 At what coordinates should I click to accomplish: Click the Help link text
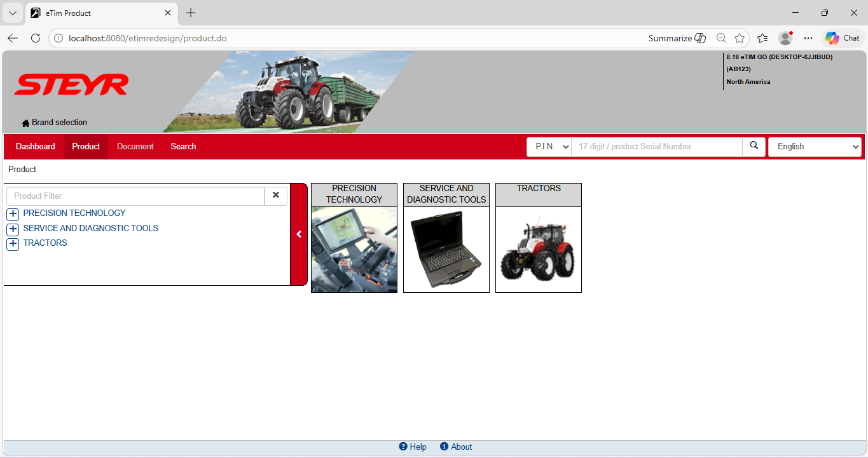tap(418, 447)
